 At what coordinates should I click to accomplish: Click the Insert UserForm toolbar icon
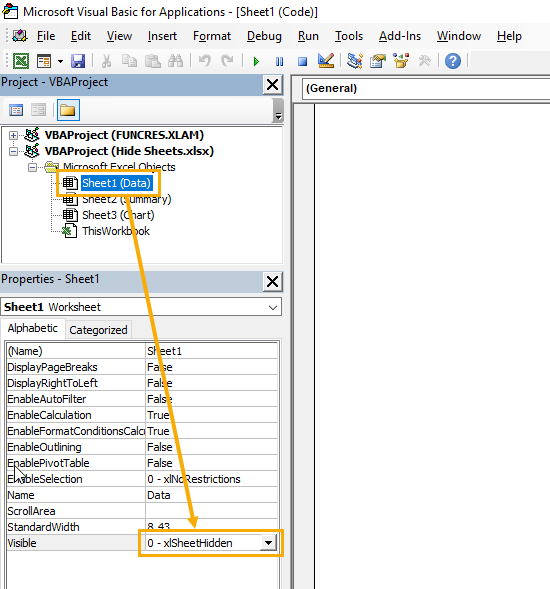tap(44, 60)
